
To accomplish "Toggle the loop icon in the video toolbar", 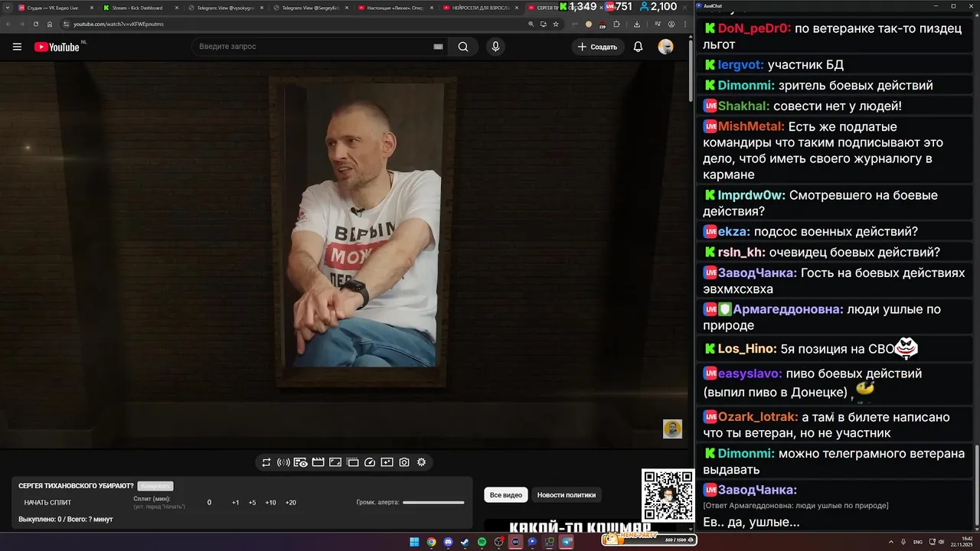I will [x=266, y=462].
